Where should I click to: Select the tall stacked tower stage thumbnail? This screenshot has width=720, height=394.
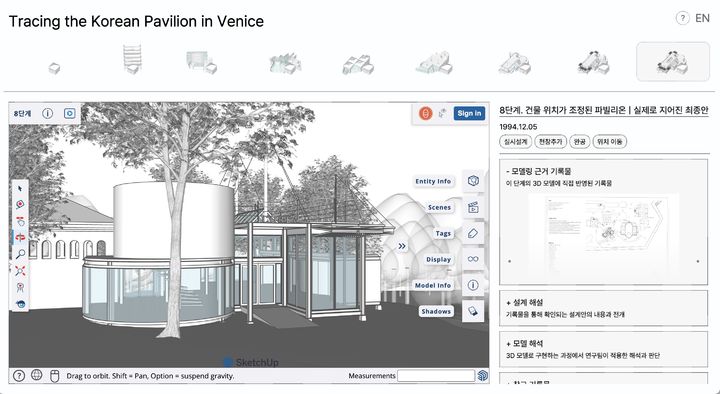coord(132,59)
